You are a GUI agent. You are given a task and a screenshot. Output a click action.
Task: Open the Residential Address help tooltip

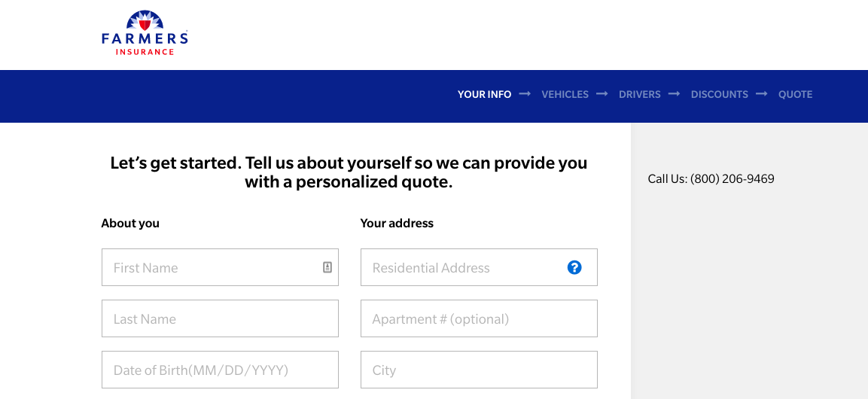[574, 267]
